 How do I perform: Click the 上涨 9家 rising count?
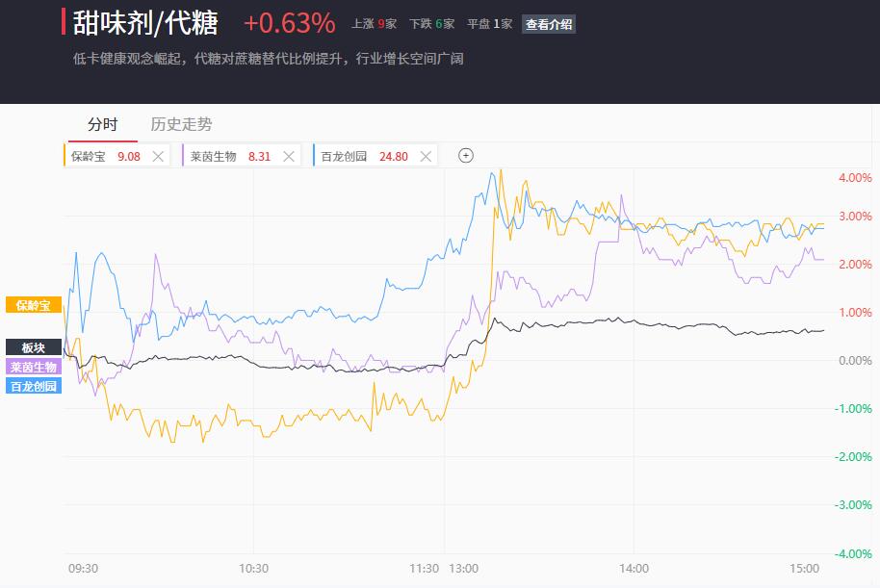pyautogui.click(x=374, y=24)
